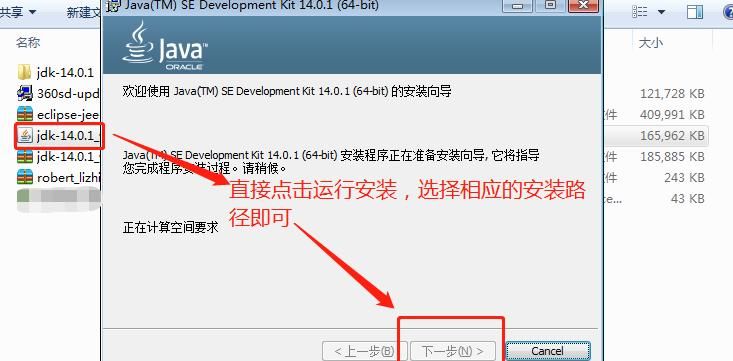Click the jdk-14.0.1 folder name
The height and width of the screenshot is (361, 733).
65,72
